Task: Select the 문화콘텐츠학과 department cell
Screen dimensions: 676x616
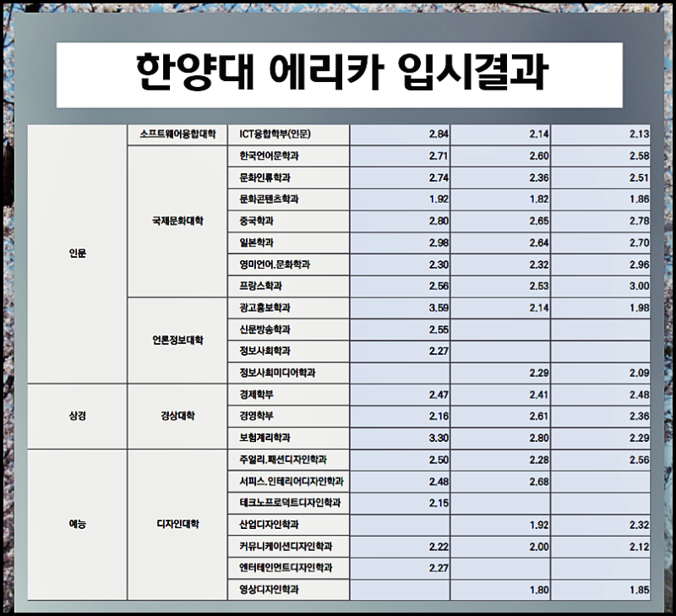Action: tap(288, 199)
